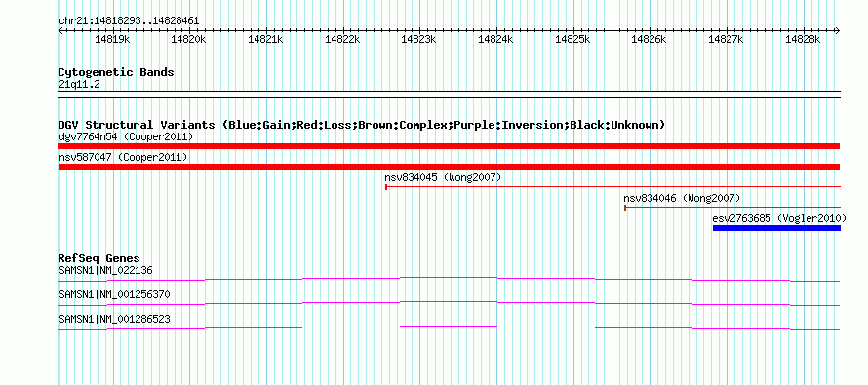The width and height of the screenshot is (868, 385).
Task: Click the 14825k ruler tick label
Action: point(572,39)
